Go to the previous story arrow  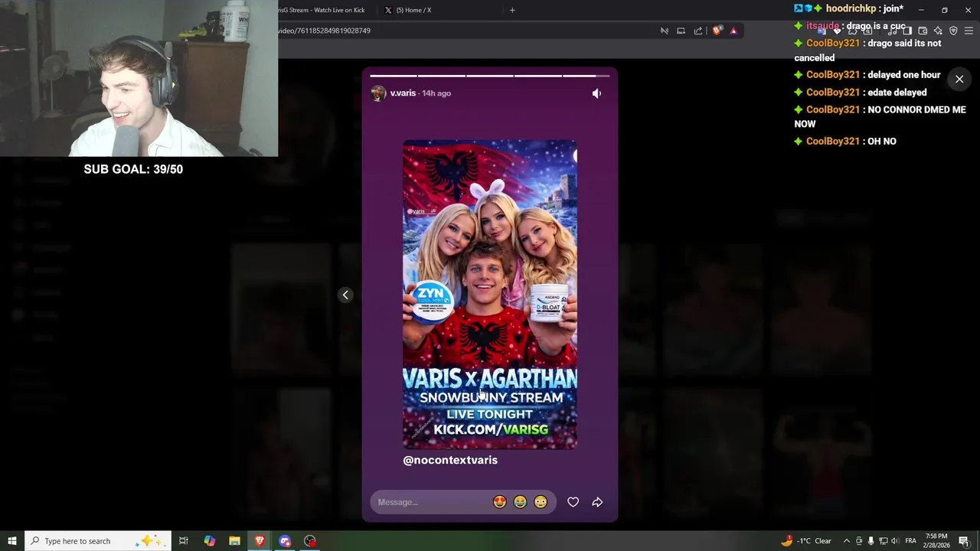[345, 295]
